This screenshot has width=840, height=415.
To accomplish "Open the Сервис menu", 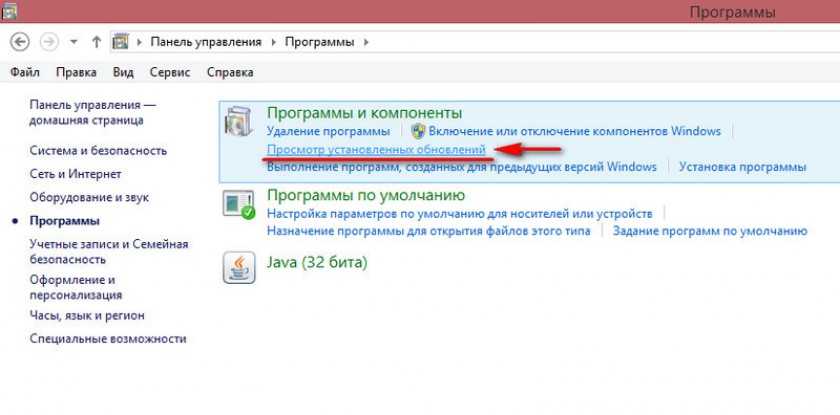I will 170,72.
